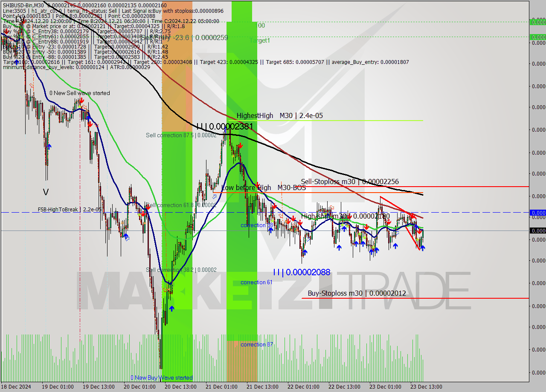Viewport: 546px width, 392px height.
Task: Click the '21 Dec 01:00' time axis label
Action: [221, 387]
